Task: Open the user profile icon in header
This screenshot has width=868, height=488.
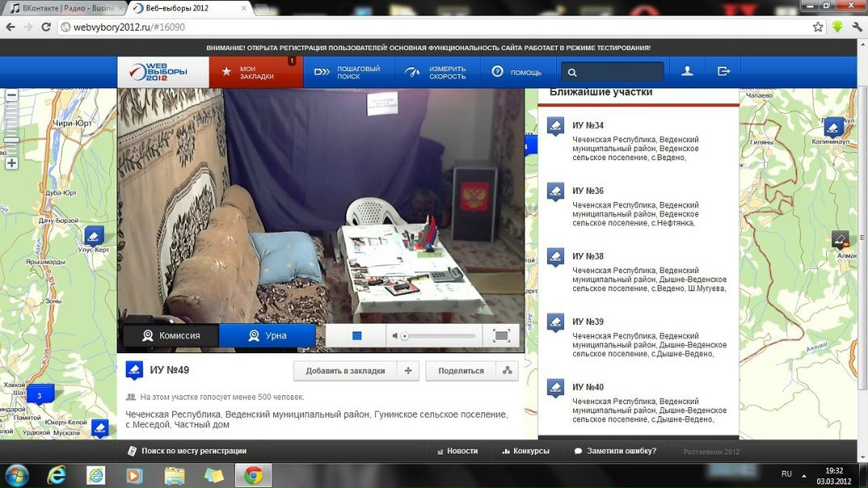Action: pyautogui.click(x=687, y=72)
